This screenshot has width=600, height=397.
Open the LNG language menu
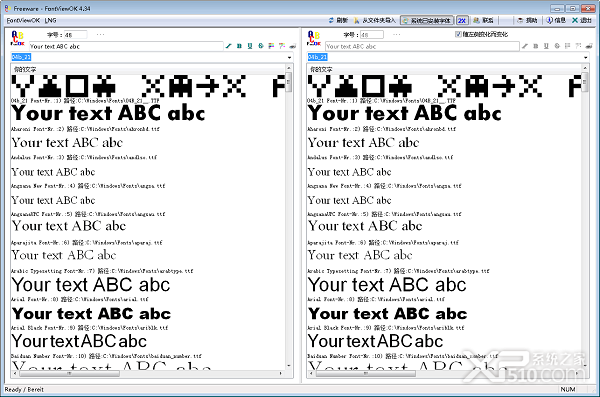tap(51, 20)
